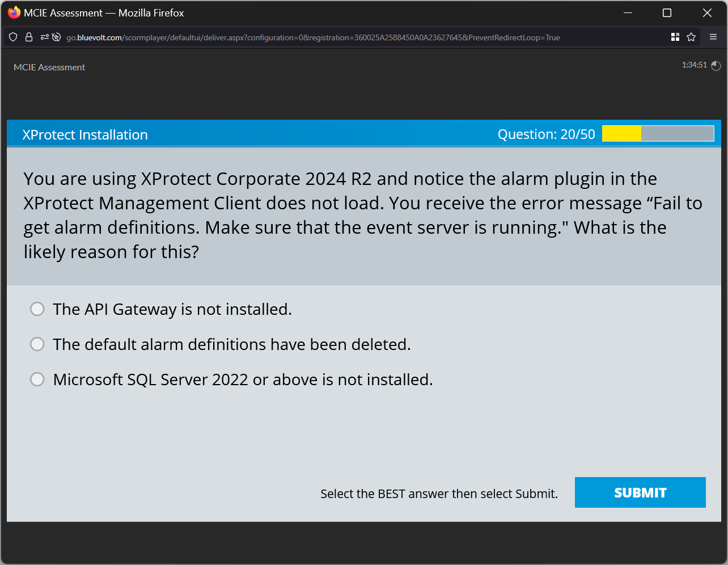Click the blocked autoplay camera icon

coord(57,37)
